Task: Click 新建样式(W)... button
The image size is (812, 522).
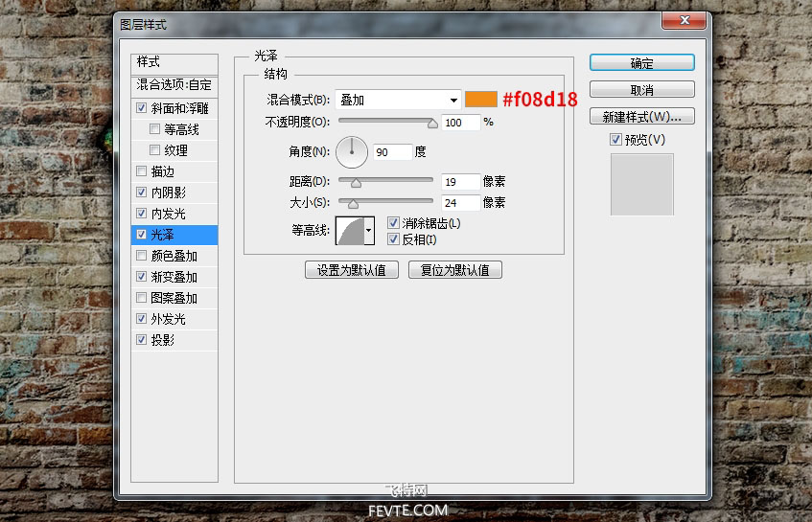Action: coord(641,117)
